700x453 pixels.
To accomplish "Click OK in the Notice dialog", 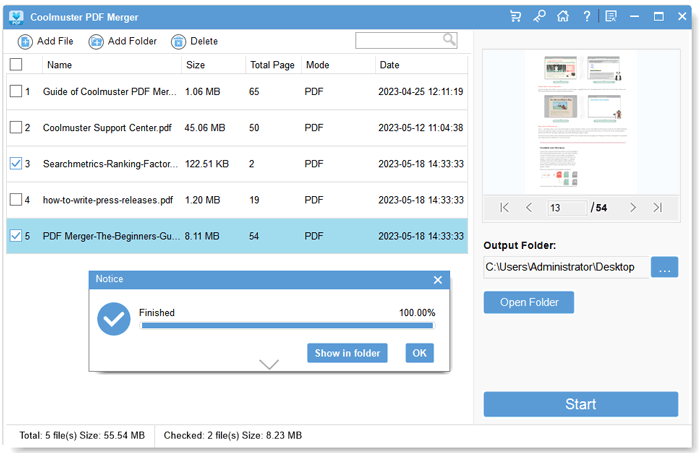I will 420,353.
